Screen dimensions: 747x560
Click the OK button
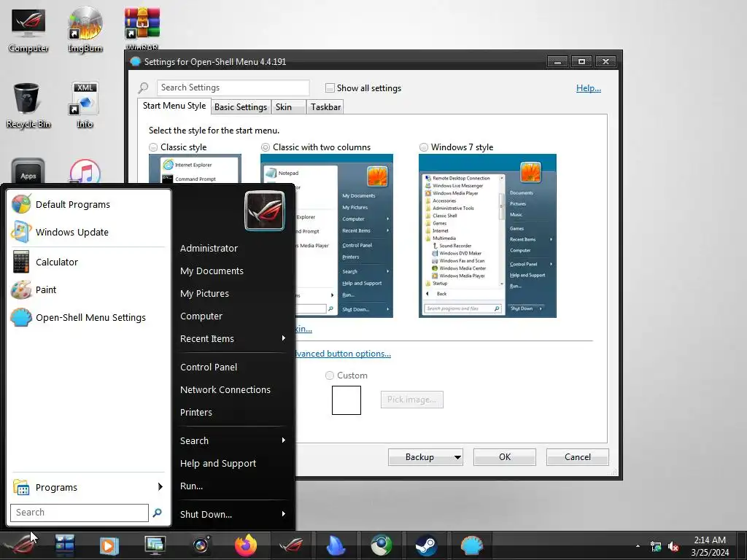coord(505,457)
